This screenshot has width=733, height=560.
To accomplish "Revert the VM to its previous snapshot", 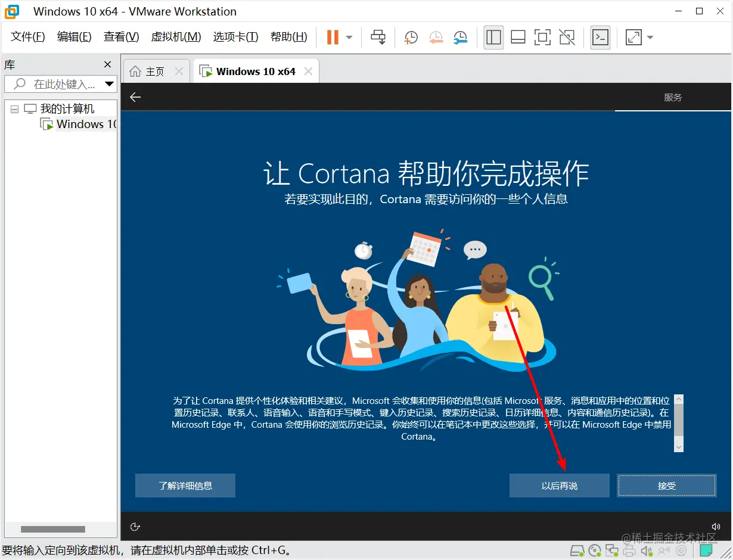I will [x=436, y=37].
